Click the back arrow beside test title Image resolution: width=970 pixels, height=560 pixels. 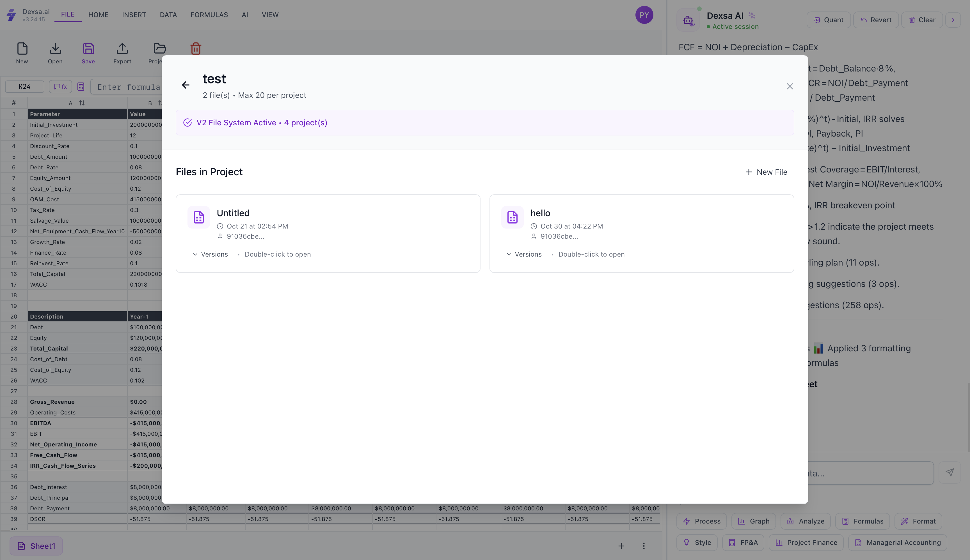(186, 85)
